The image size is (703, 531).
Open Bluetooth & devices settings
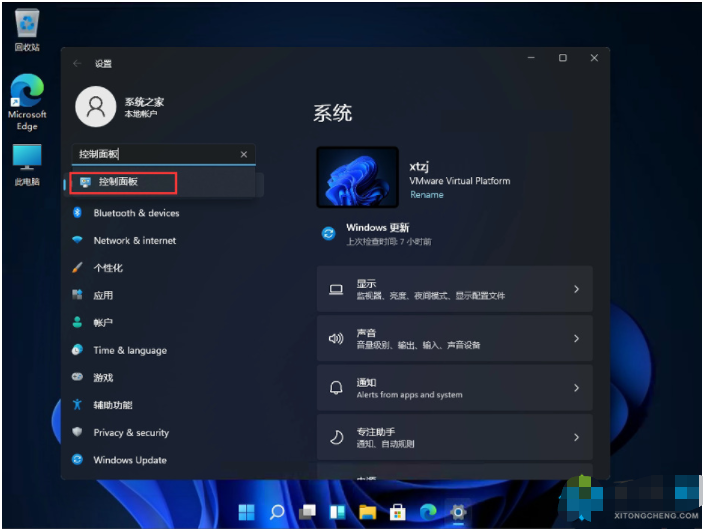(136, 213)
